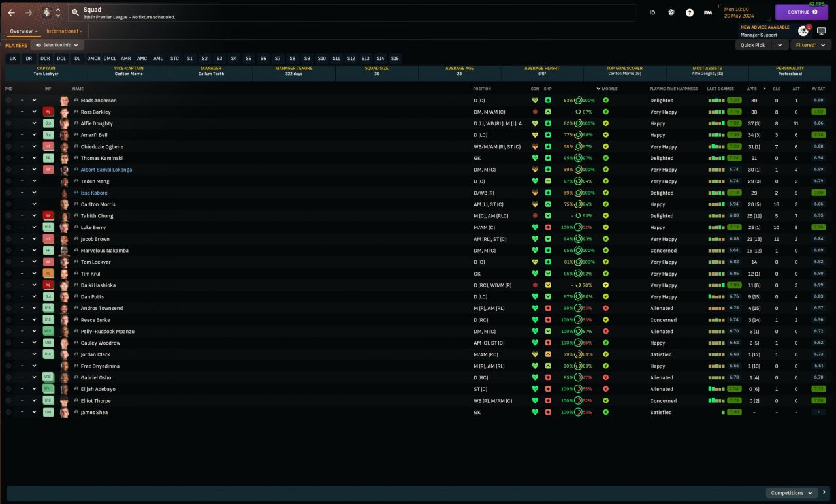Click Alfie Doughty's Spt status icon
Screen dimensions: 836x504
click(48, 123)
